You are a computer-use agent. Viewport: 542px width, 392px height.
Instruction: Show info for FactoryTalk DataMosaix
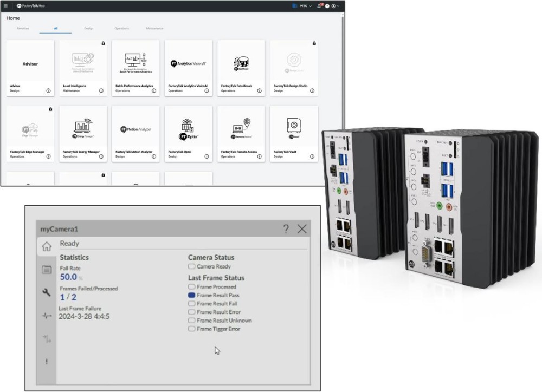[x=259, y=91]
